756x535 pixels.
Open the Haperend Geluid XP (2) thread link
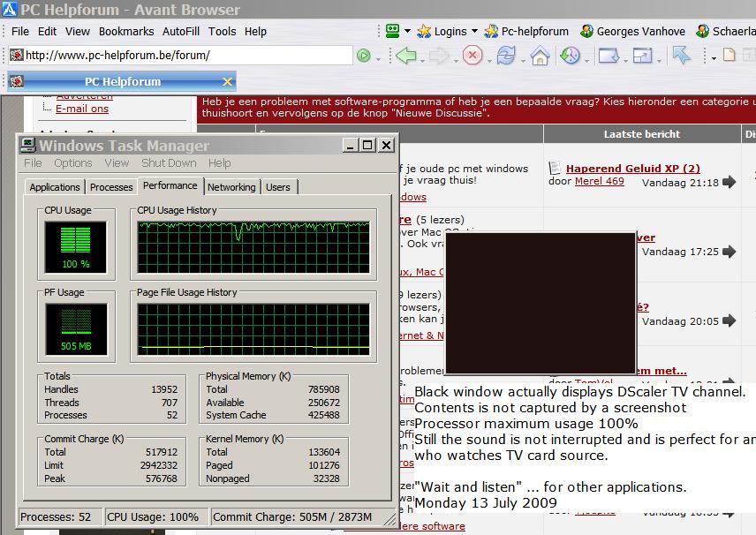[x=632, y=169]
